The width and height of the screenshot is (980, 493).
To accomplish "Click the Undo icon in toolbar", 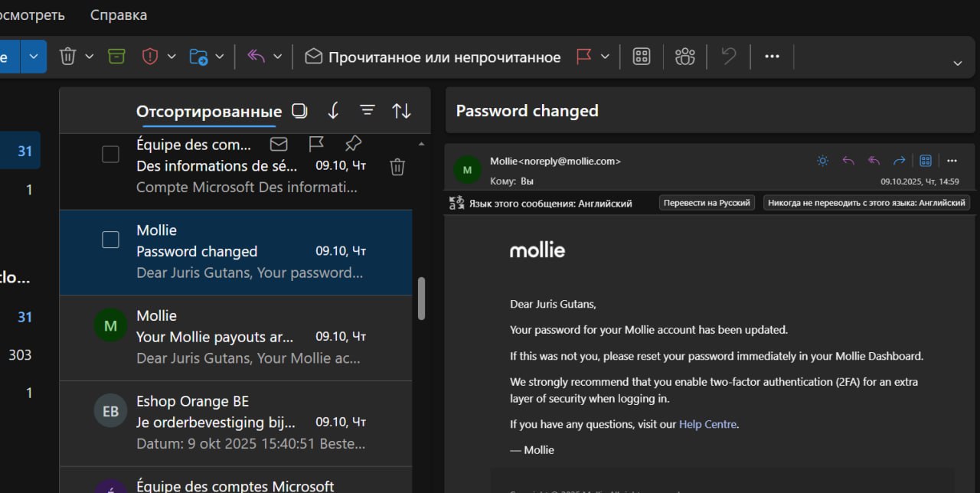I will coord(729,57).
